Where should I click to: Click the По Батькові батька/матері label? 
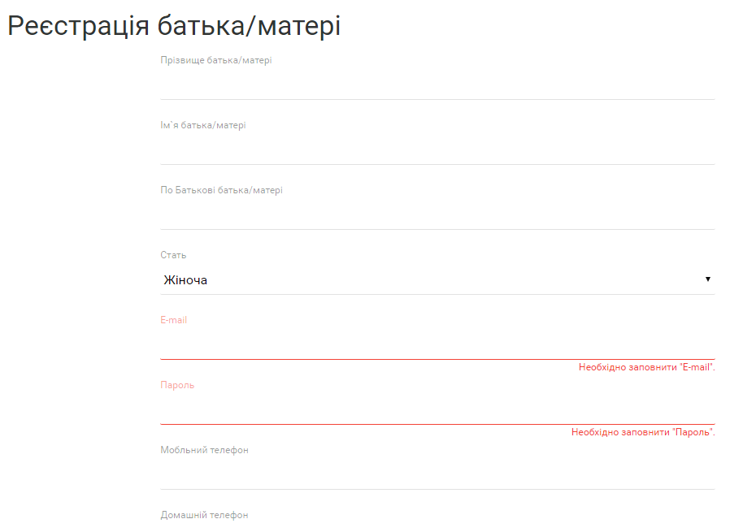(221, 190)
